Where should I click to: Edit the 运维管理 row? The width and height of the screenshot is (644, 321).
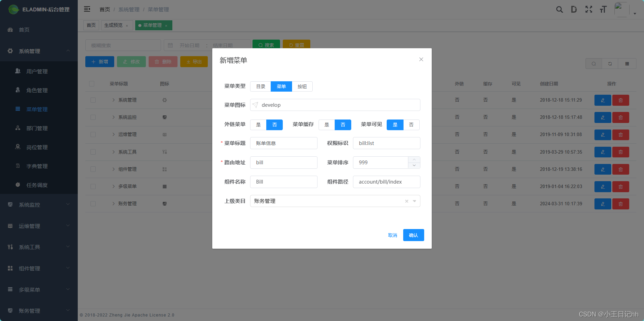point(603,135)
